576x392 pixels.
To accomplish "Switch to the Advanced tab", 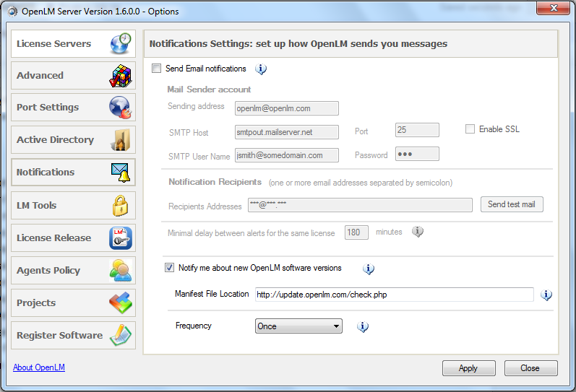I will [74, 76].
